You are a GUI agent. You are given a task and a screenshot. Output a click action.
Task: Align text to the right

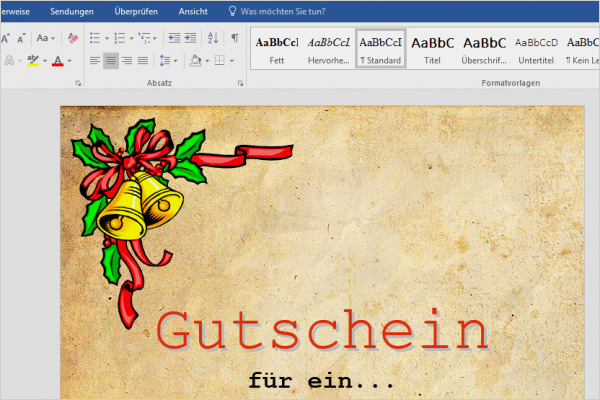coord(129,61)
